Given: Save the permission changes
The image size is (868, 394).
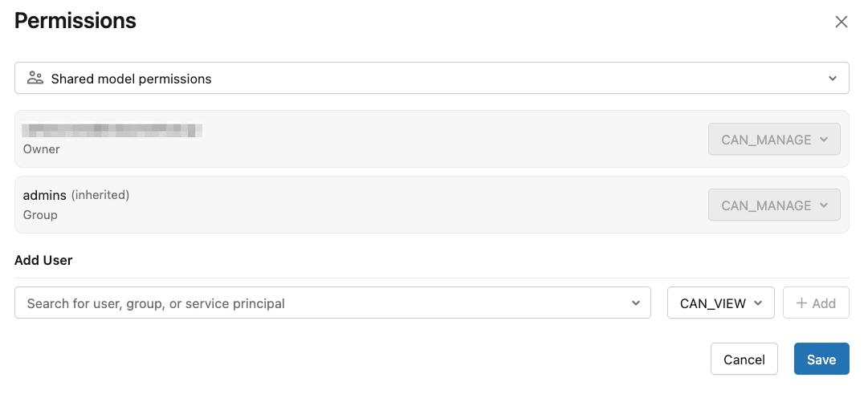Looking at the screenshot, I should tap(821, 359).
